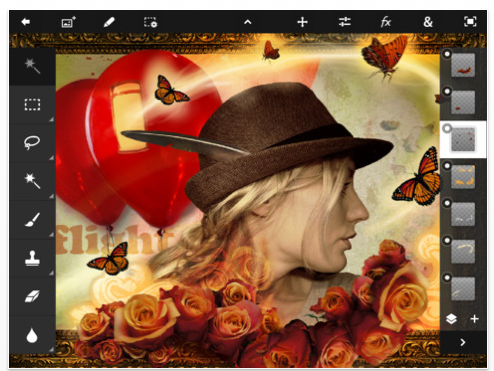Image resolution: width=494 pixels, height=371 pixels.
Task: Select the Blur droplet tool
Action: click(x=32, y=335)
